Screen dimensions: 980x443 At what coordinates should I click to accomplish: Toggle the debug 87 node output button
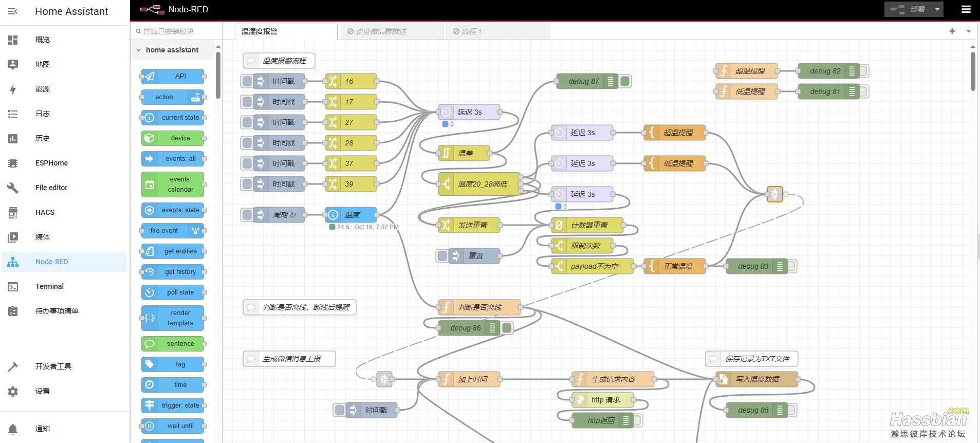tap(625, 81)
